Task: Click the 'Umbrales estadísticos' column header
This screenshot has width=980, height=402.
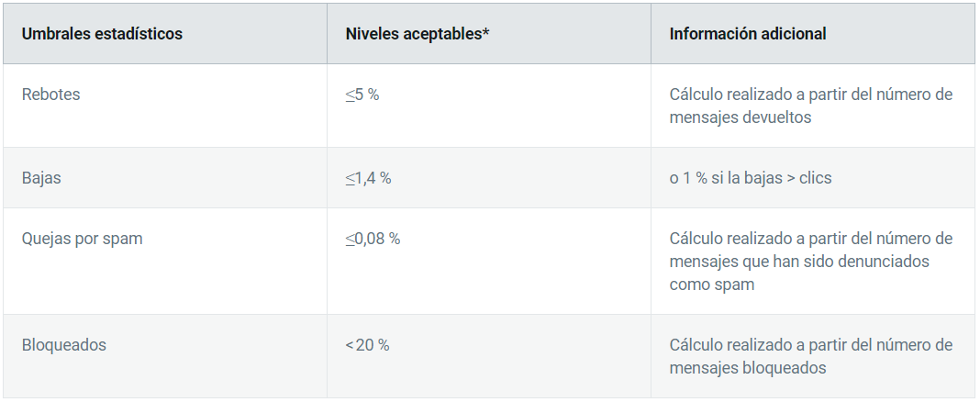Action: pyautogui.click(x=102, y=34)
